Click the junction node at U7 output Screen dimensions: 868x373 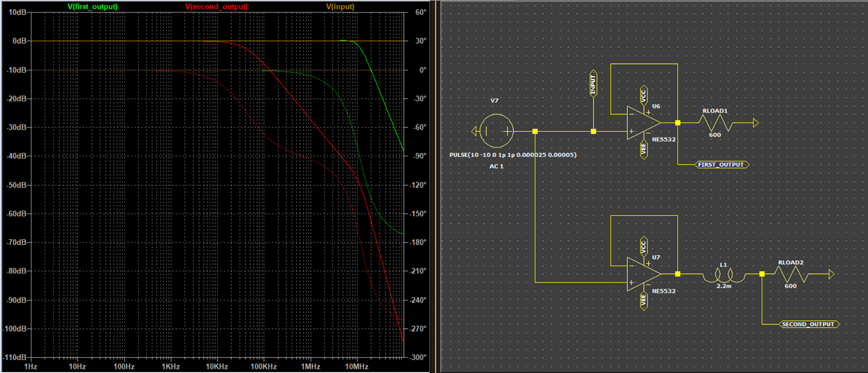pos(678,274)
